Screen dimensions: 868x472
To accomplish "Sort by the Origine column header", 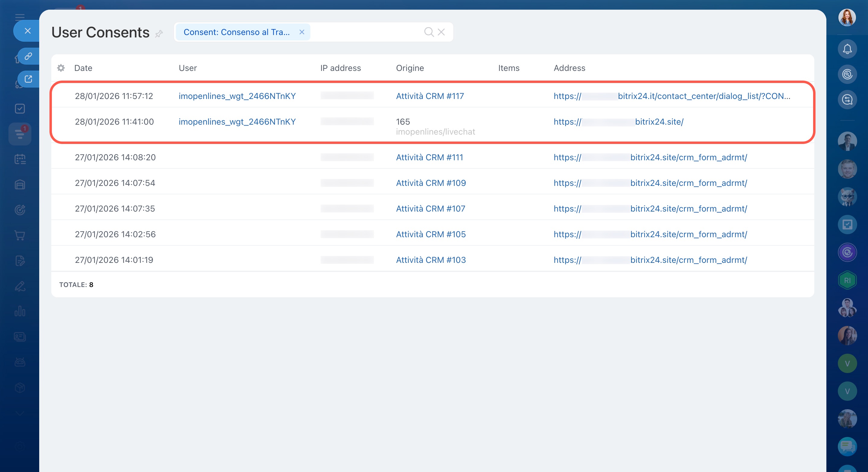I will 410,68.
